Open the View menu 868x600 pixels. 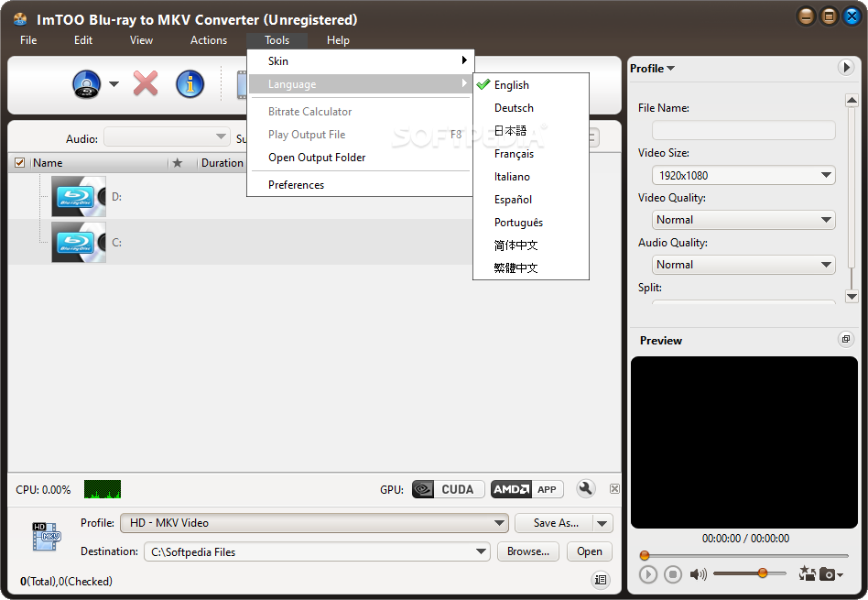pyautogui.click(x=141, y=40)
